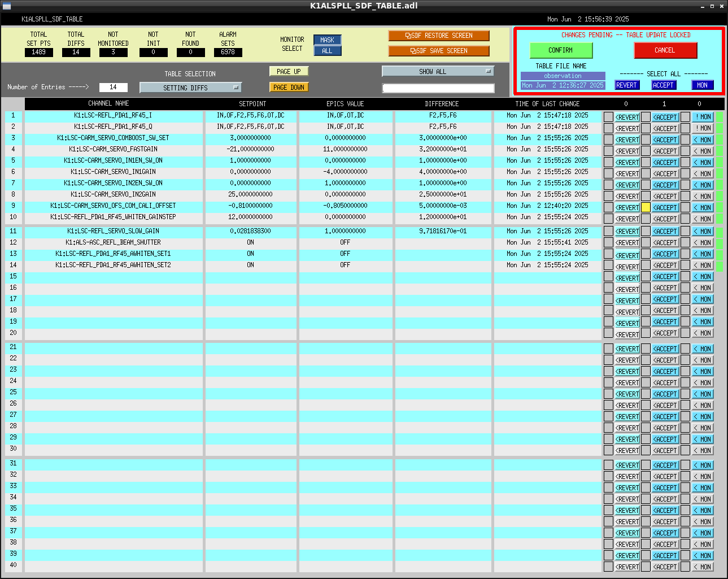Accept the K1:LSC-REFL_PDA1_RF45_I row
Screen dimensions: 728x579
(x=665, y=117)
